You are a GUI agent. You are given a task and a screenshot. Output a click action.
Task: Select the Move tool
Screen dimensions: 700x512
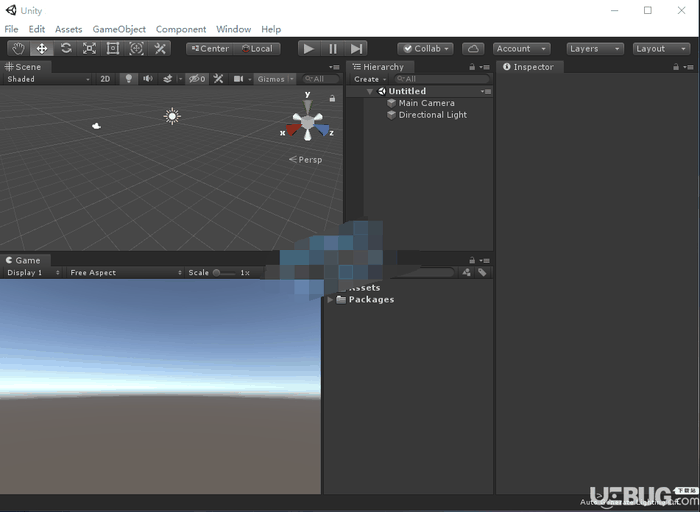click(42, 49)
